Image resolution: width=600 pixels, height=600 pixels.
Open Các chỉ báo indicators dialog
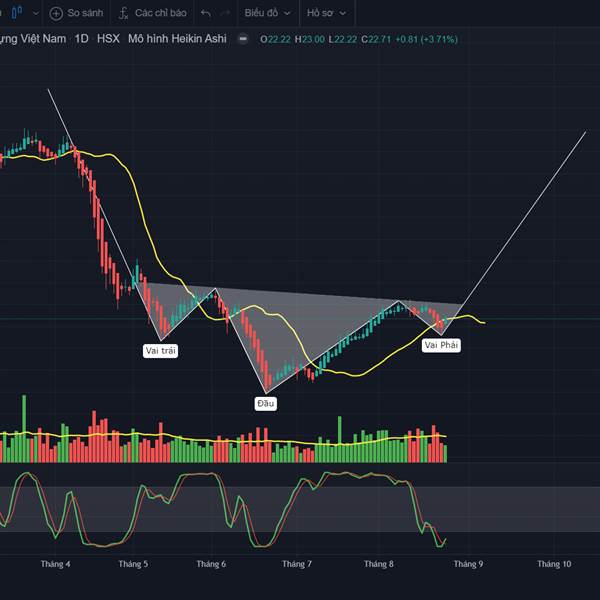[153, 13]
